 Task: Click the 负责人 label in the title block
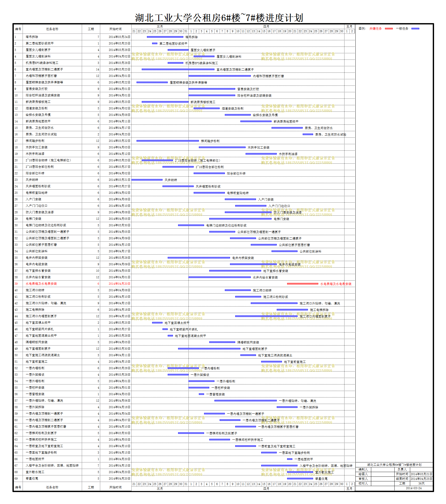tap(402, 469)
